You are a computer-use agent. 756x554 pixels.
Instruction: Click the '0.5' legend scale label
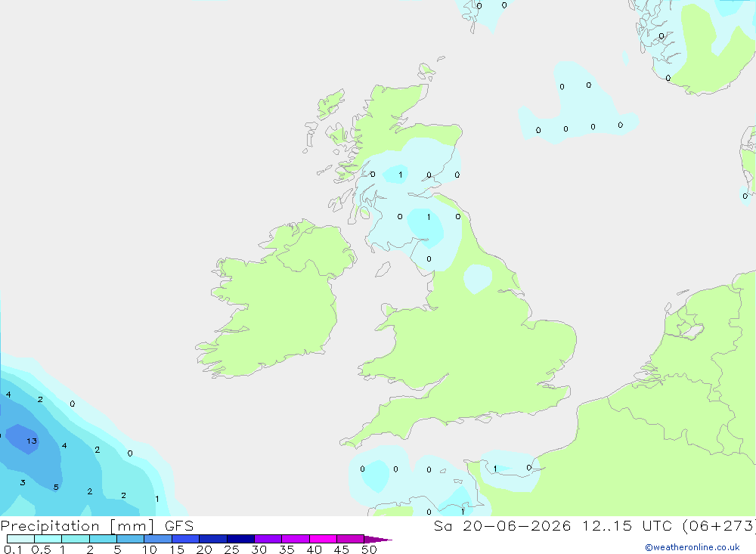pyautogui.click(x=41, y=549)
